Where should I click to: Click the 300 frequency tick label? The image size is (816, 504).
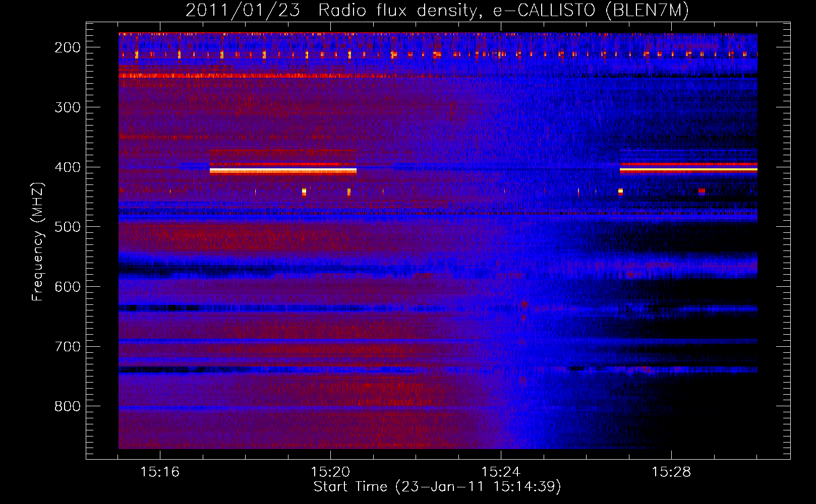(68, 107)
